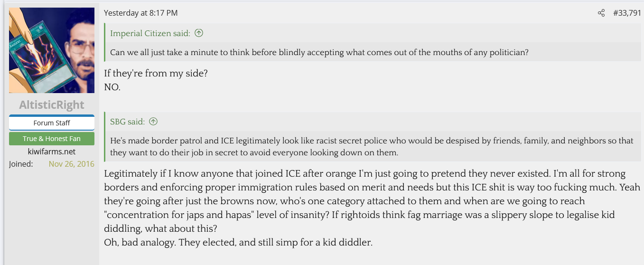Screen dimensions: 644x265
Task: Expand the Imperial Citizen quote block text
Action: tap(319, 52)
